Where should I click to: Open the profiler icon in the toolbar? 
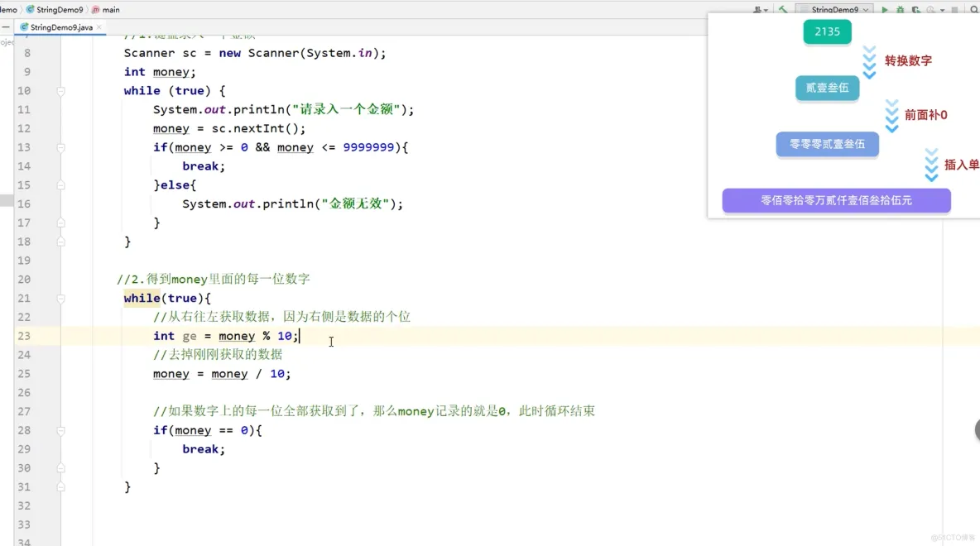[930, 9]
